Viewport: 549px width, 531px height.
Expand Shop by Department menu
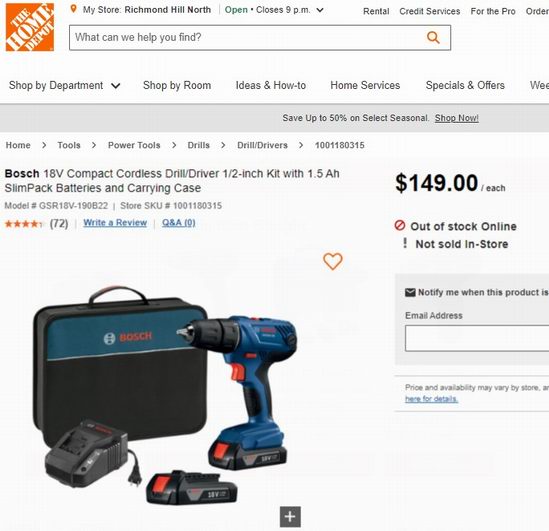[x=65, y=85]
